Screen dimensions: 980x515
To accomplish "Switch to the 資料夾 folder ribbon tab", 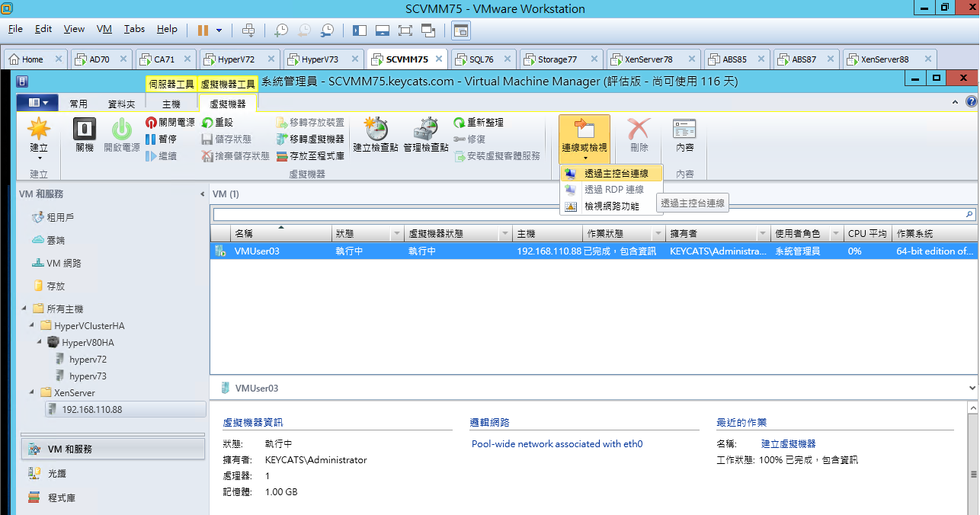I will (x=121, y=104).
